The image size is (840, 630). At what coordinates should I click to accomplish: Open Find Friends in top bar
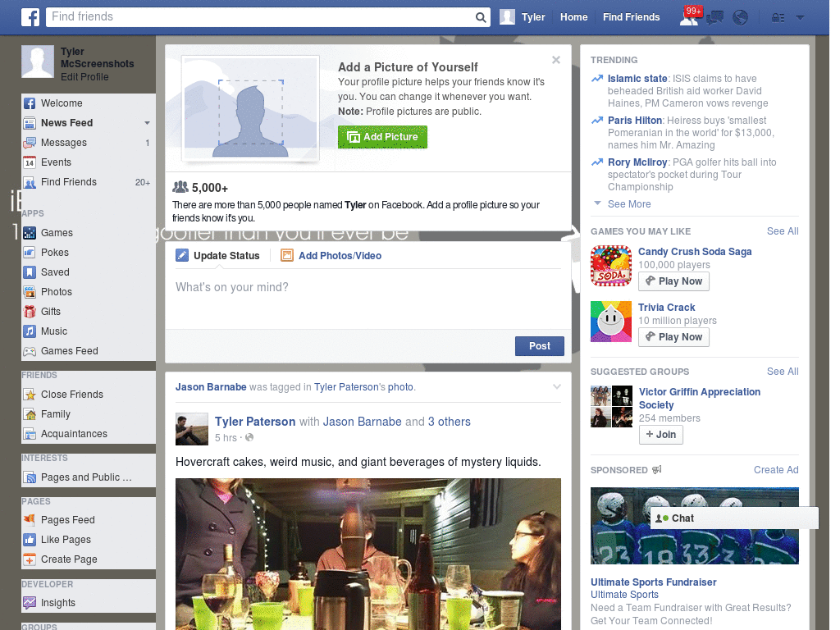631,17
